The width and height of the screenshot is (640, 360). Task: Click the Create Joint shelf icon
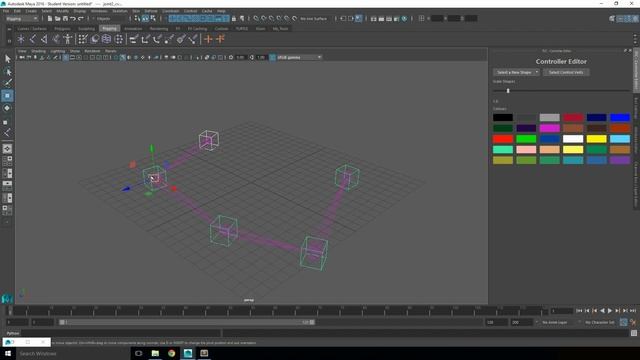(x=33, y=39)
